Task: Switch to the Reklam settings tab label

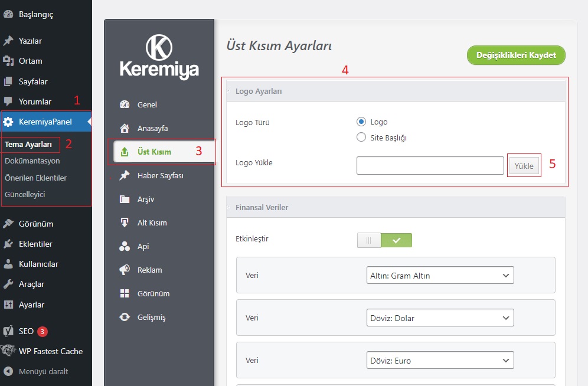Action: pos(149,270)
